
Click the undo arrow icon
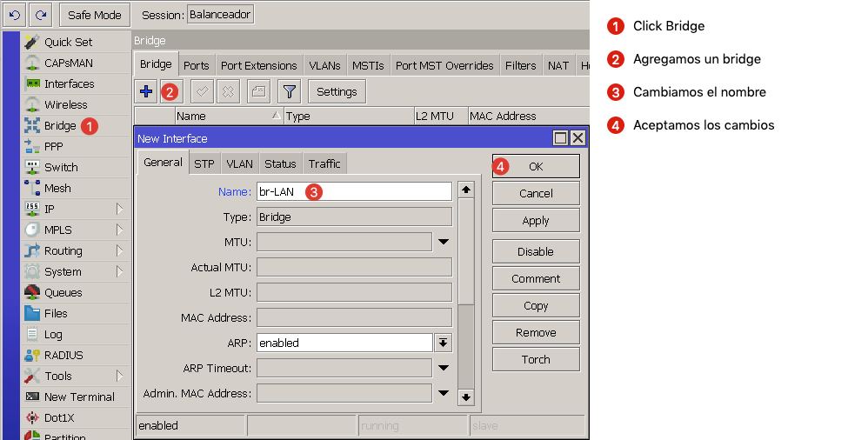[14, 15]
